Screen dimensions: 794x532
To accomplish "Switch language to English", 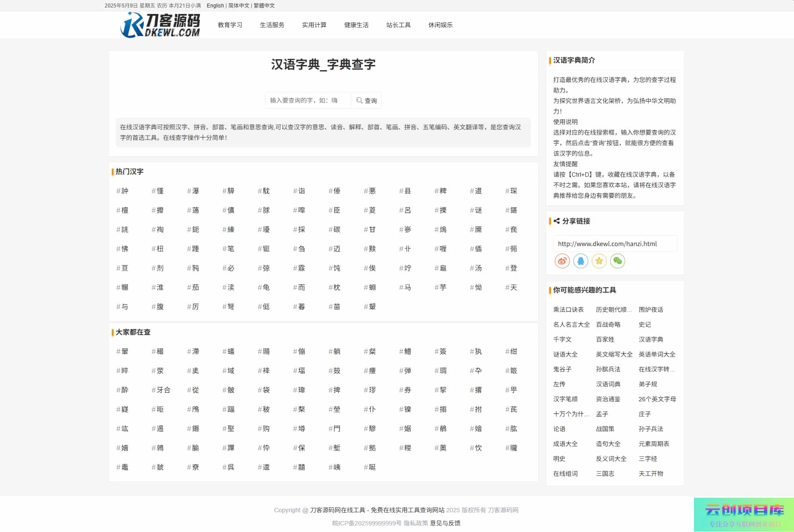I will pyautogui.click(x=215, y=6).
